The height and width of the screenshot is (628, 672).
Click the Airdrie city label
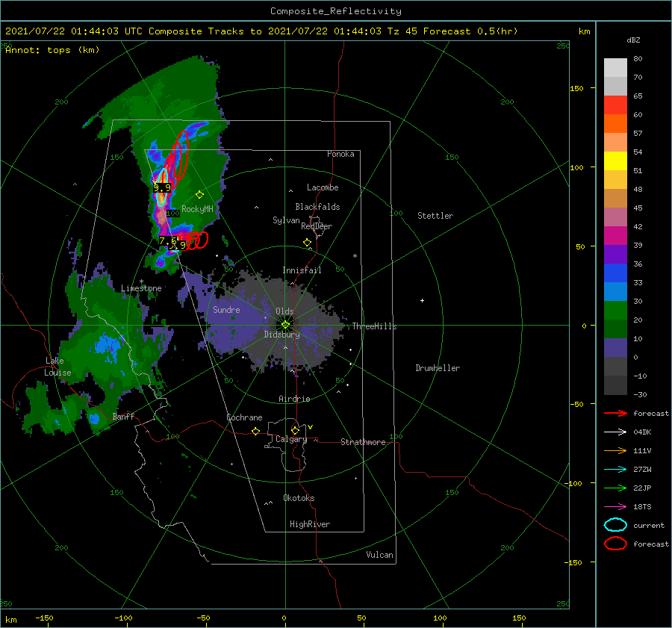click(x=294, y=399)
